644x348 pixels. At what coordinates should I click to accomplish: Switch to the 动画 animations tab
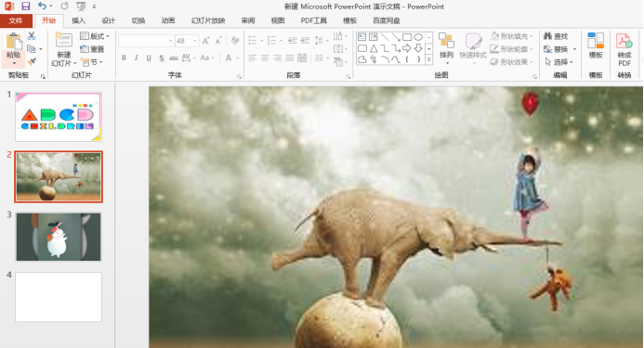click(168, 20)
